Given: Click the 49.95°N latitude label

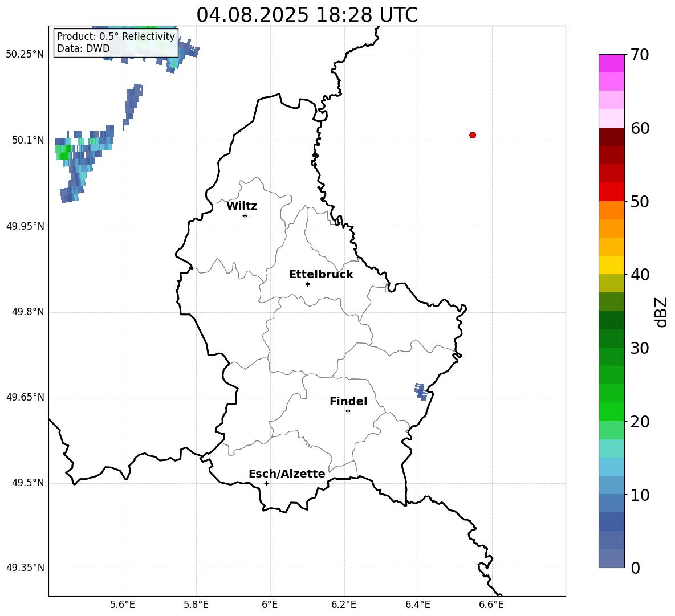Looking at the screenshot, I should coord(25,226).
